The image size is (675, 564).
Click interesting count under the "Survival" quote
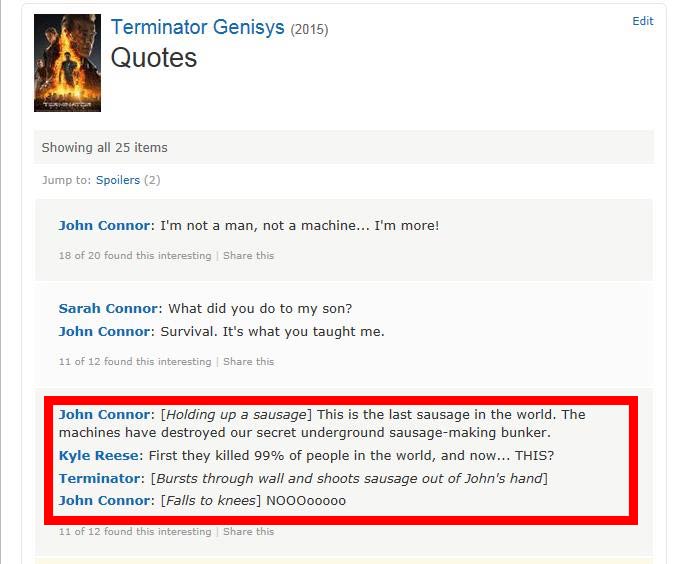135,362
